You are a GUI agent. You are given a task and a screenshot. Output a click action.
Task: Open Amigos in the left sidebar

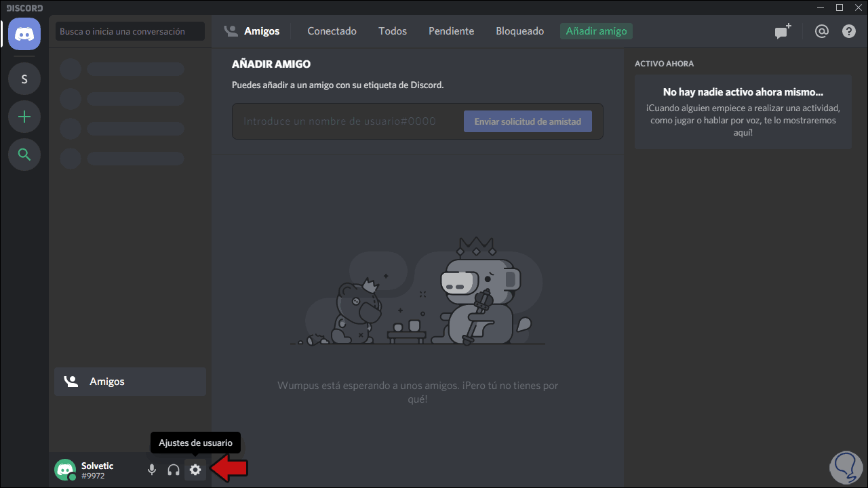(130, 382)
